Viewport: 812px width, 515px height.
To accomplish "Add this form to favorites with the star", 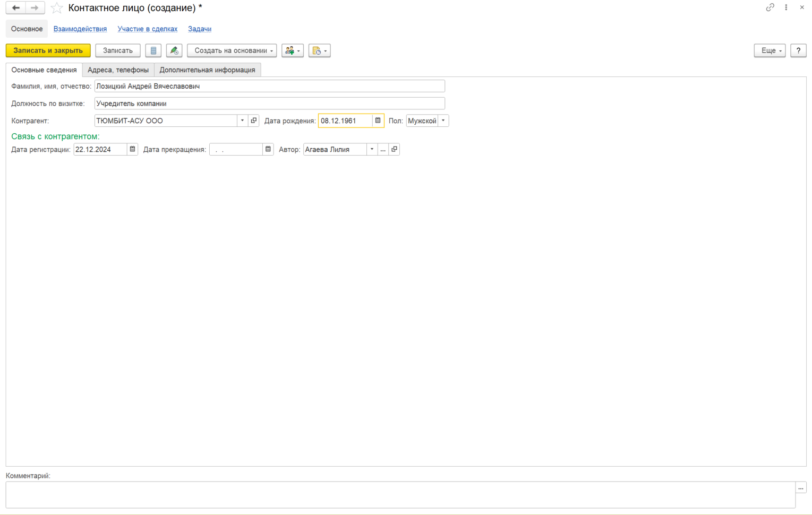I will pyautogui.click(x=57, y=8).
